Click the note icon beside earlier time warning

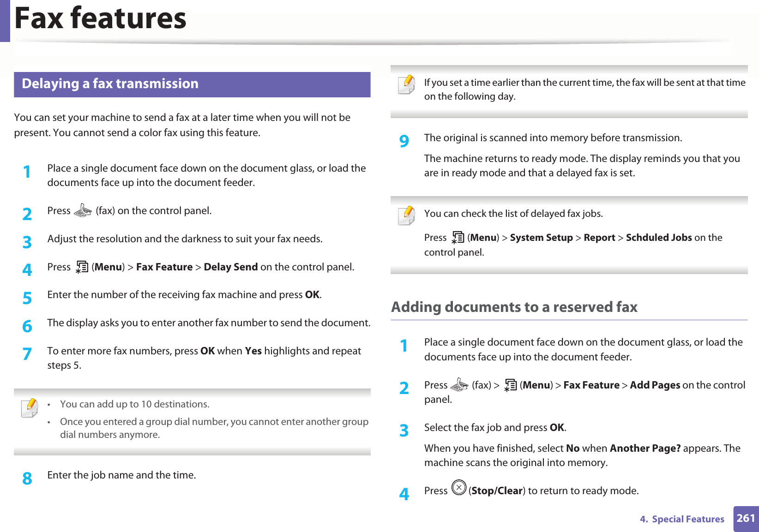point(406,85)
